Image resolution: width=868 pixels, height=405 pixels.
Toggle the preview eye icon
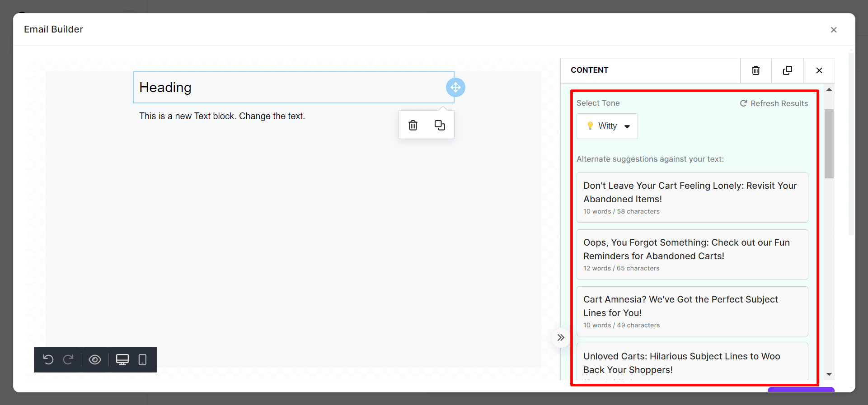point(95,359)
